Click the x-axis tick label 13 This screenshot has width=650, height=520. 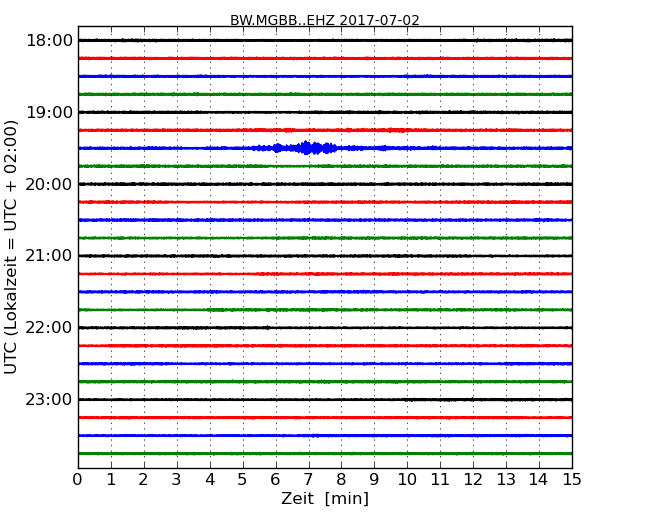[506, 480]
